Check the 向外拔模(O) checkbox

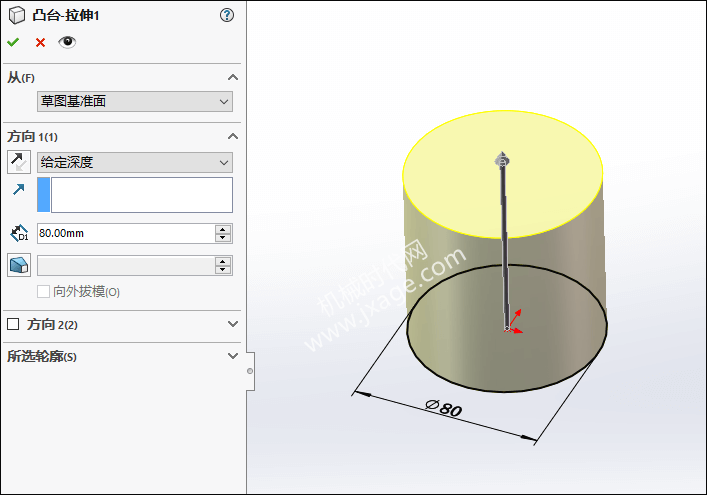pyautogui.click(x=43, y=292)
